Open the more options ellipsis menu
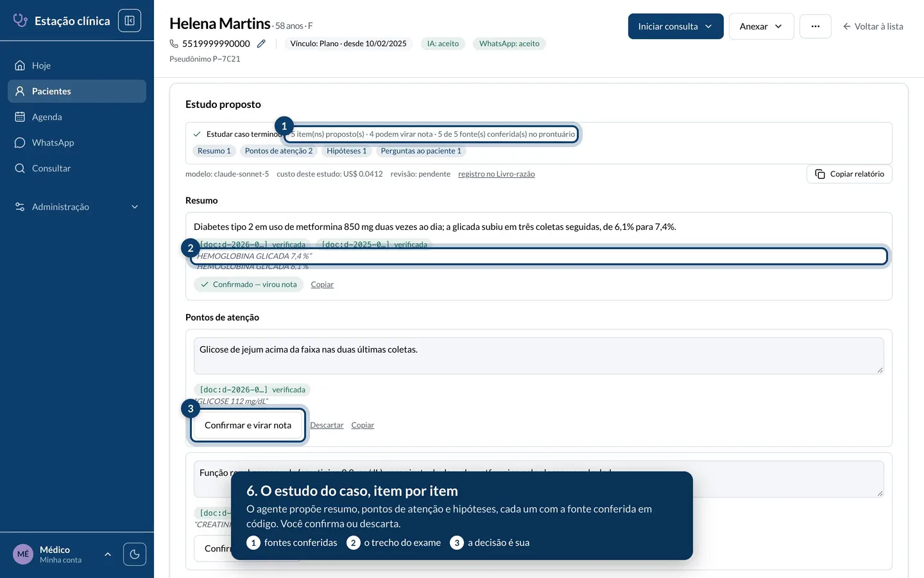924x578 pixels. coord(816,26)
